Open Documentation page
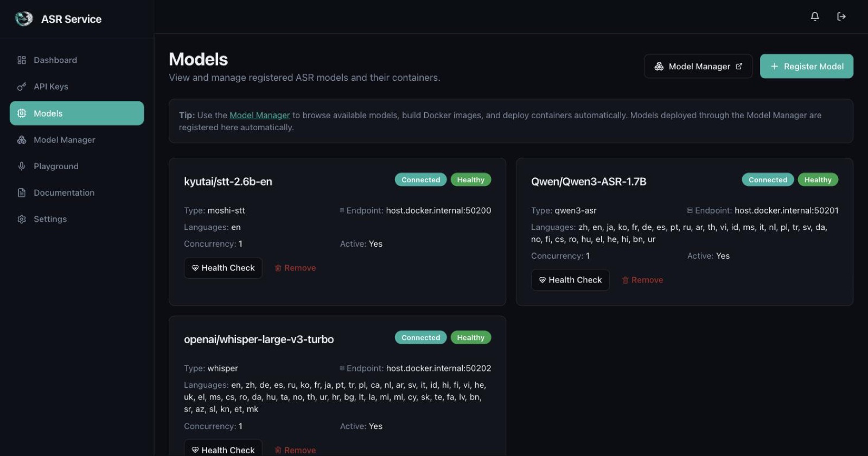The height and width of the screenshot is (456, 868). pyautogui.click(x=77, y=193)
